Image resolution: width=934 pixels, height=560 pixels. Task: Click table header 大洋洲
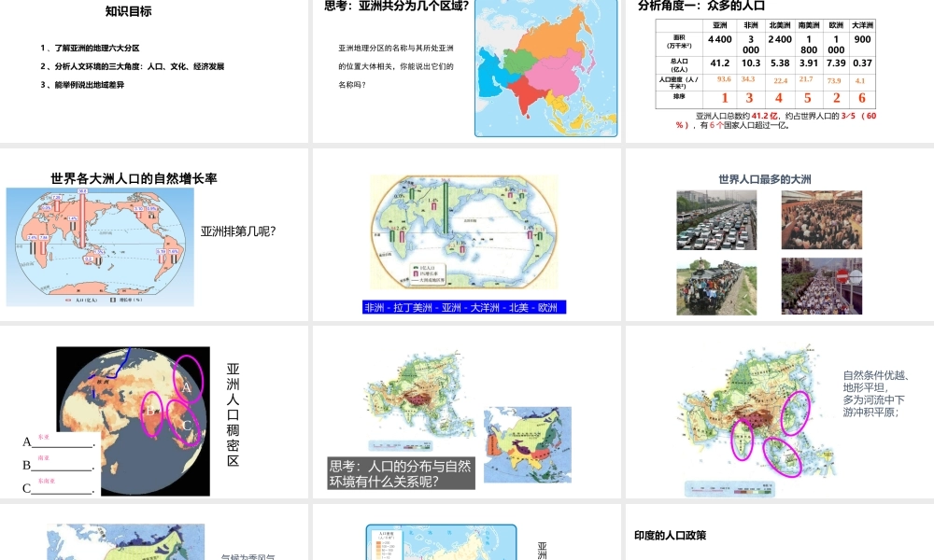(862, 25)
